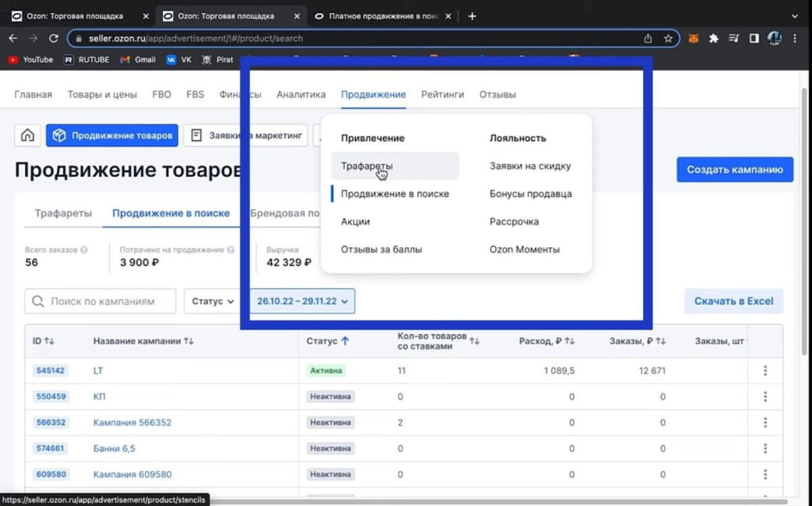Image resolution: width=812 pixels, height=506 pixels.
Task: Click help icon beside Всего заказов
Action: tap(84, 250)
